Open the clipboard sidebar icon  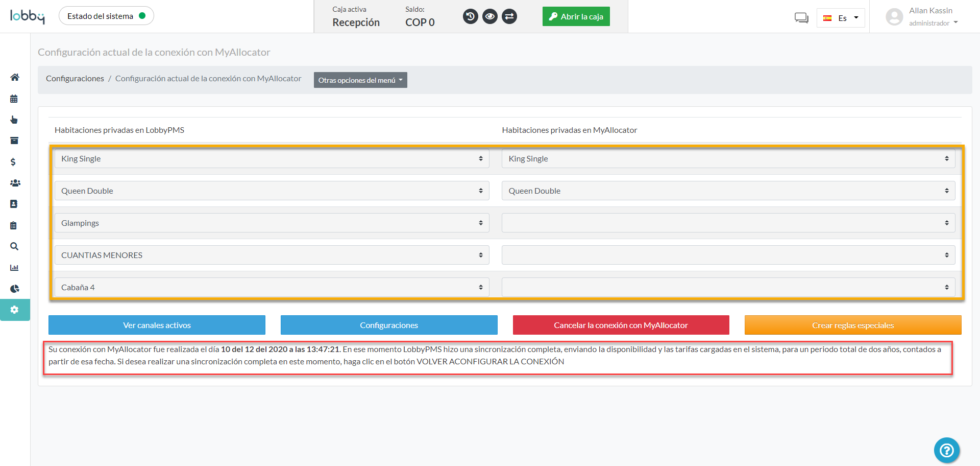tap(14, 225)
